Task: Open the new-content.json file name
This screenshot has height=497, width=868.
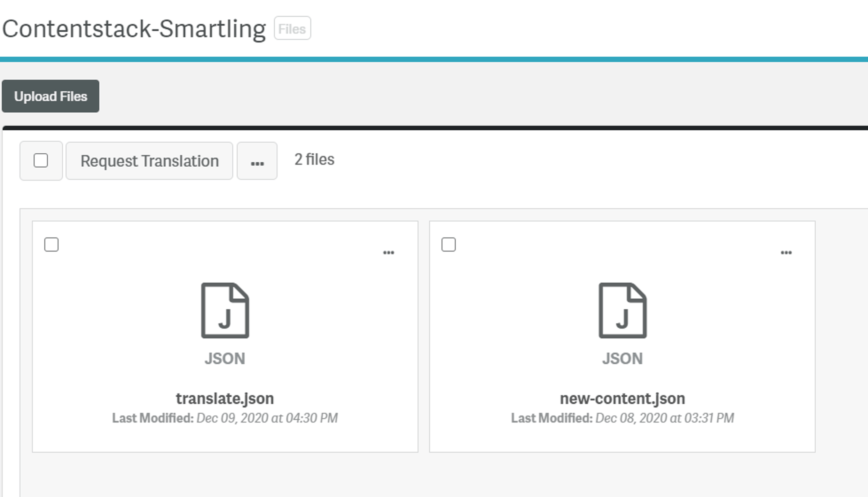Action: 623,398
